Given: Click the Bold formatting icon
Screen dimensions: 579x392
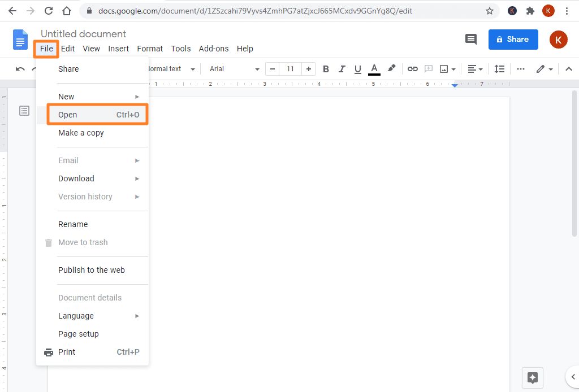Looking at the screenshot, I should click(326, 69).
